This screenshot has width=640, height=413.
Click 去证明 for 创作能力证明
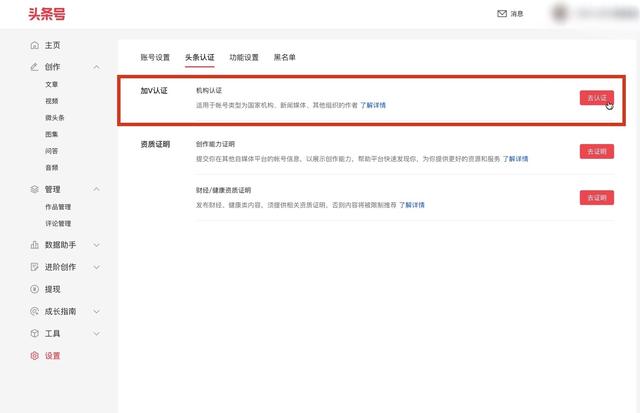coord(597,151)
